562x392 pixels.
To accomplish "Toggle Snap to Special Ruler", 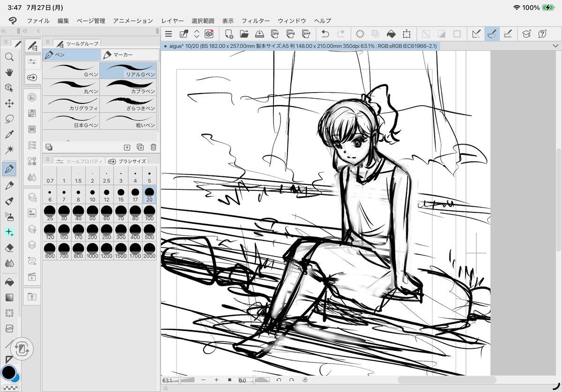I will point(492,34).
